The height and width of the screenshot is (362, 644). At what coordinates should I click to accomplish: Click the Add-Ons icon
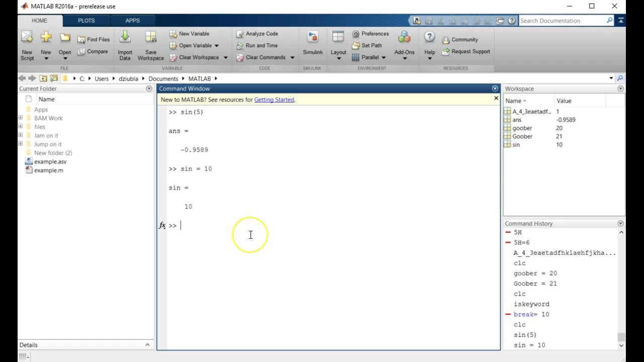click(x=405, y=37)
